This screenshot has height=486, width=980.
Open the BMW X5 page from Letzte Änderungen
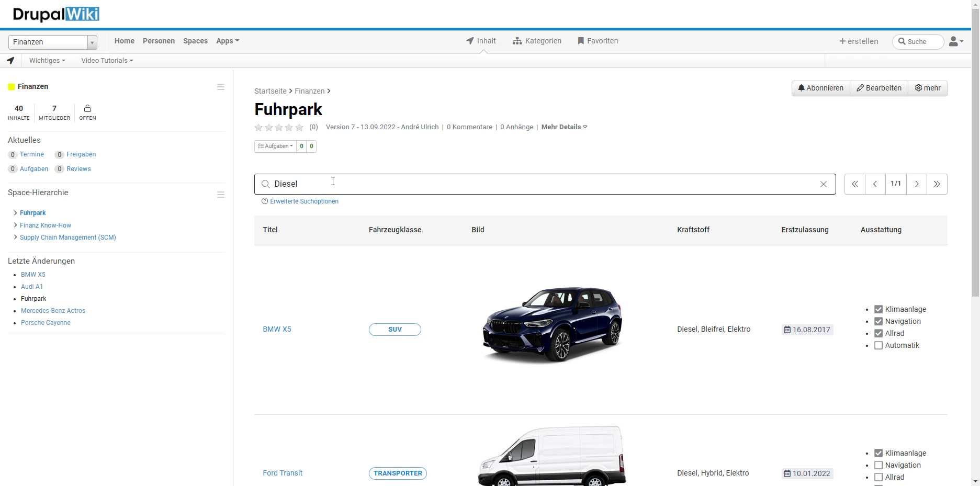pos(33,274)
